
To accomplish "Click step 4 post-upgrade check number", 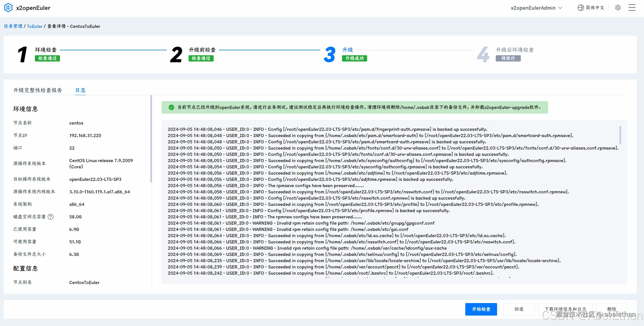I will click(x=483, y=54).
